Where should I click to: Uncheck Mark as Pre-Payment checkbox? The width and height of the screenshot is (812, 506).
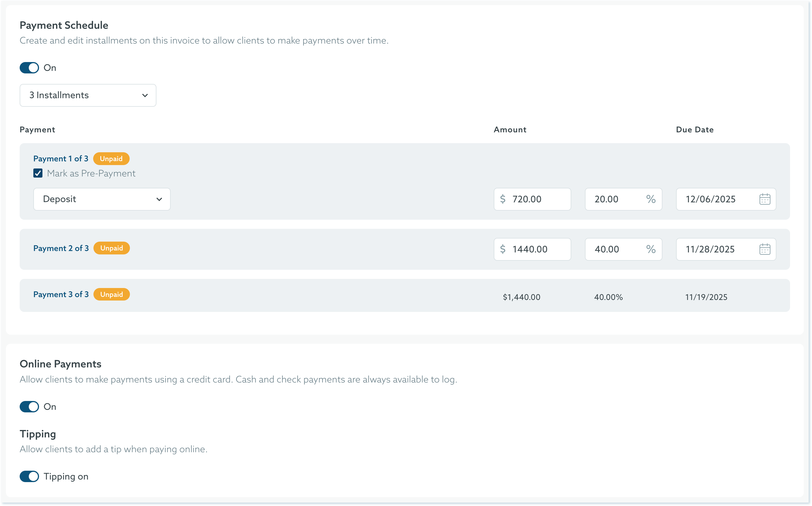click(38, 173)
